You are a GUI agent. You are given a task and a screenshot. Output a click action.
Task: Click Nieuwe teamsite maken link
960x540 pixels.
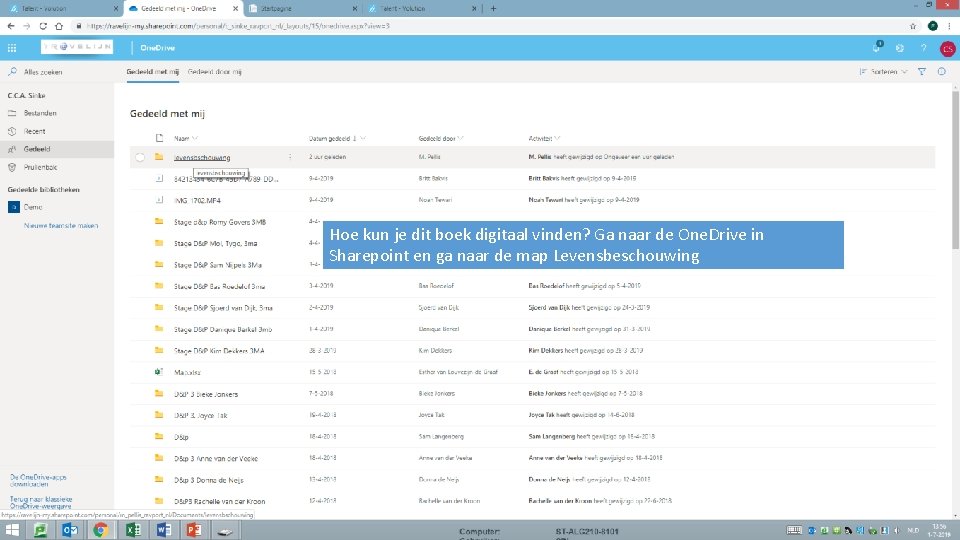61,225
